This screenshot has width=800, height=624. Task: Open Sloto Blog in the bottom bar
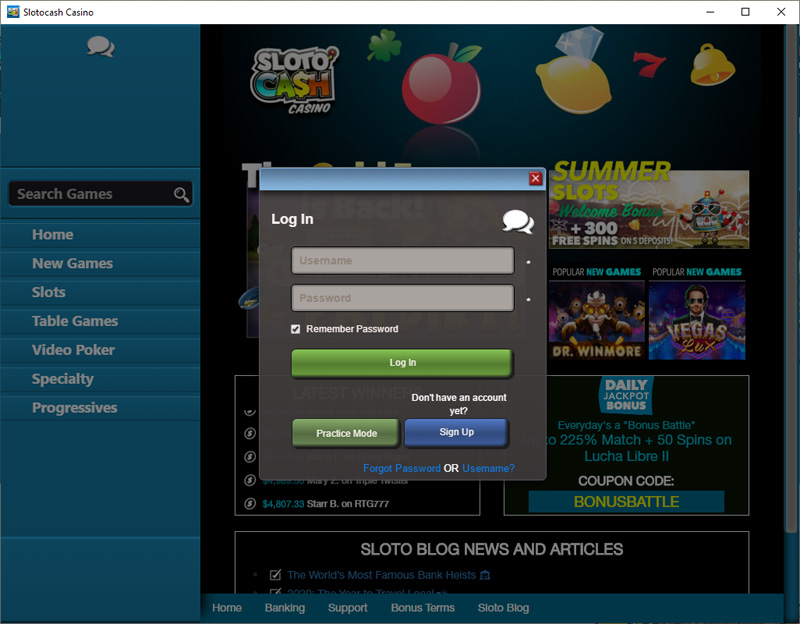click(503, 608)
